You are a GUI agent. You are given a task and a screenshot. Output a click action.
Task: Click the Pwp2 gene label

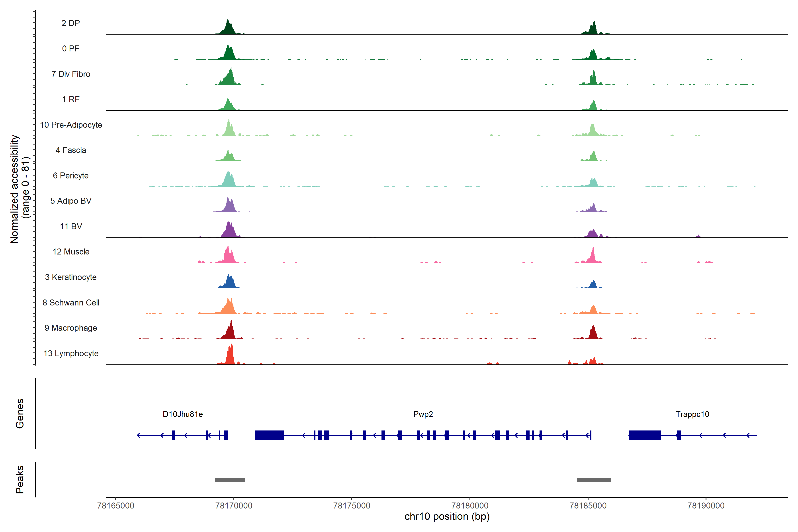423,414
